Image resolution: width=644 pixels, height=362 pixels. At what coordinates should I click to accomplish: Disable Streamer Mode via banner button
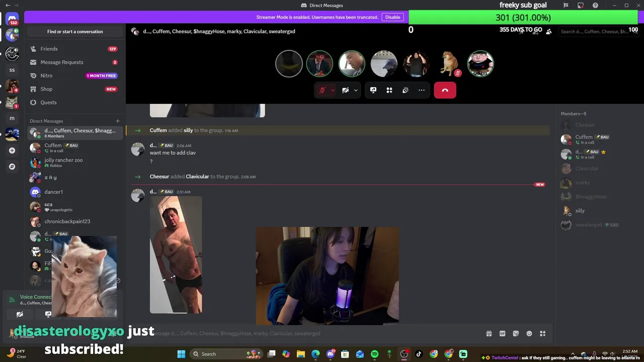[x=392, y=17]
